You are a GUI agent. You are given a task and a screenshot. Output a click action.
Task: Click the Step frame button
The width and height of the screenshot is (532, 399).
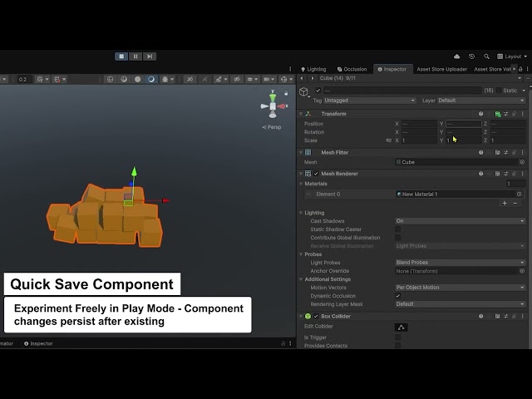click(x=150, y=57)
